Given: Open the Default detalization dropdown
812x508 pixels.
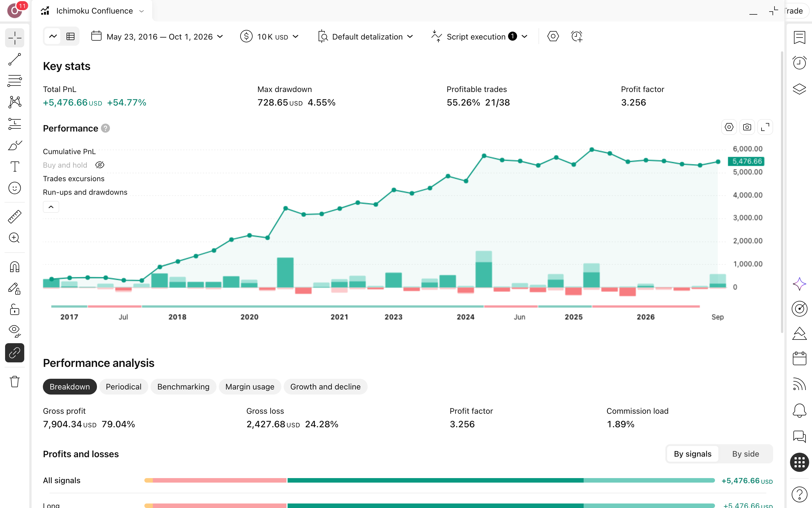Looking at the screenshot, I should click(x=365, y=36).
